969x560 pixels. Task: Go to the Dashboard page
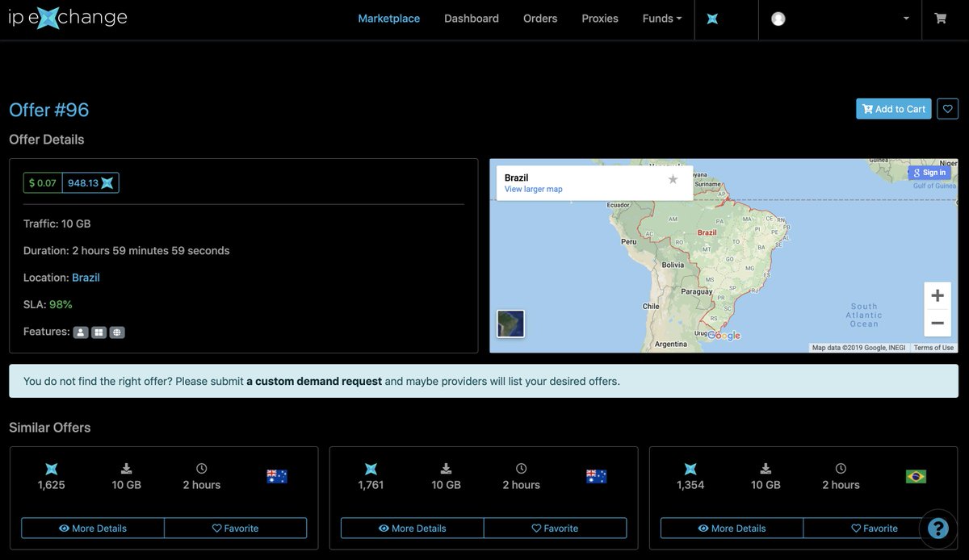(472, 19)
